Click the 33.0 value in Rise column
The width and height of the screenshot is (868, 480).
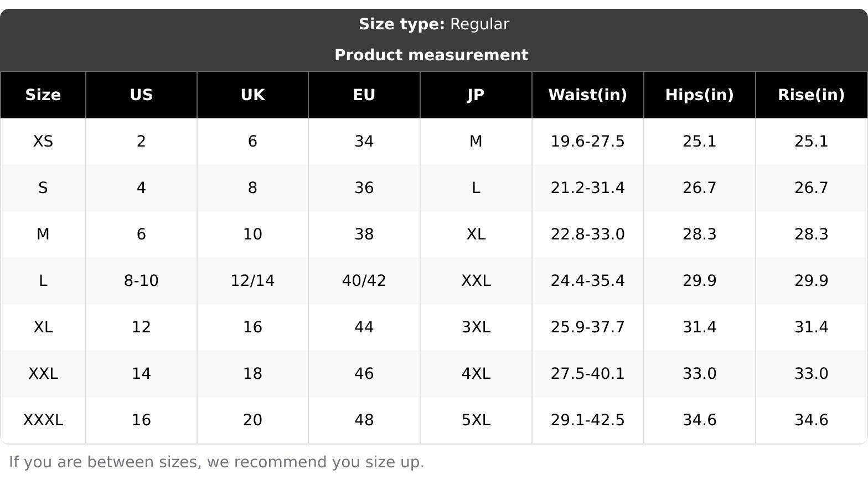pos(811,374)
